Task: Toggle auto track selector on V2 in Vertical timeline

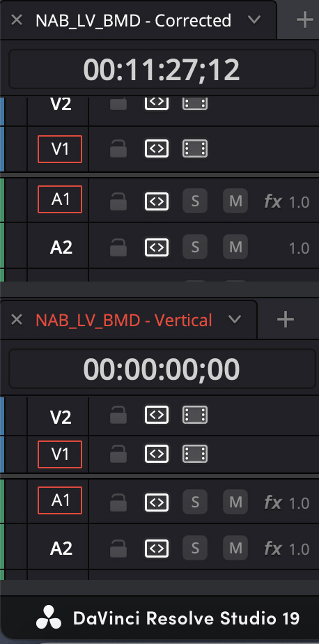Action: tap(157, 415)
